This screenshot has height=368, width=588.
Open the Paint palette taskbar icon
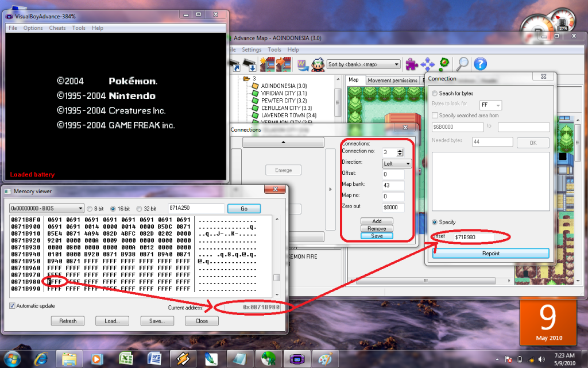click(325, 359)
